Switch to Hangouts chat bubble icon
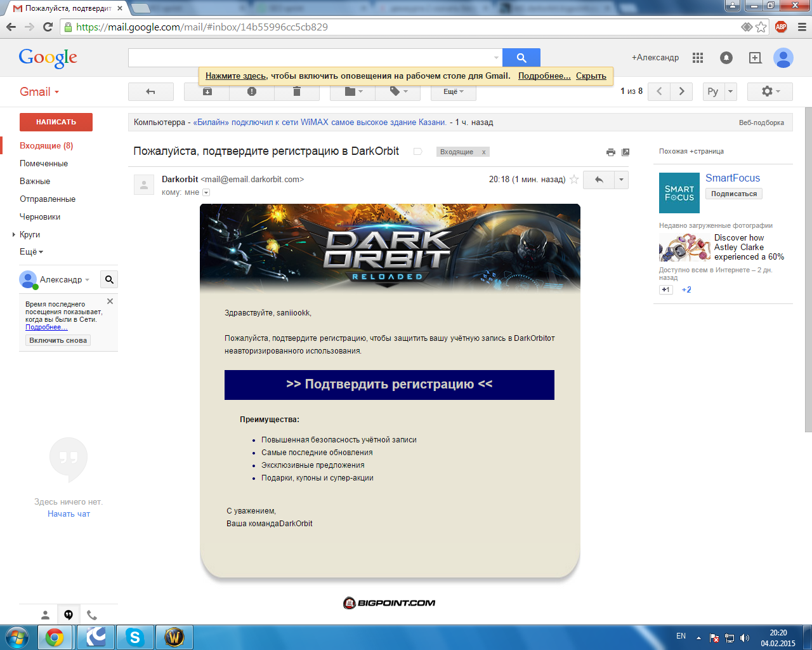 pyautogui.click(x=69, y=615)
